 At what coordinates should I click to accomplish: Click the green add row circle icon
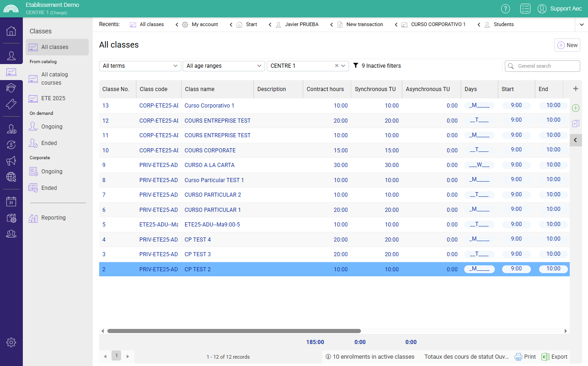point(576,108)
